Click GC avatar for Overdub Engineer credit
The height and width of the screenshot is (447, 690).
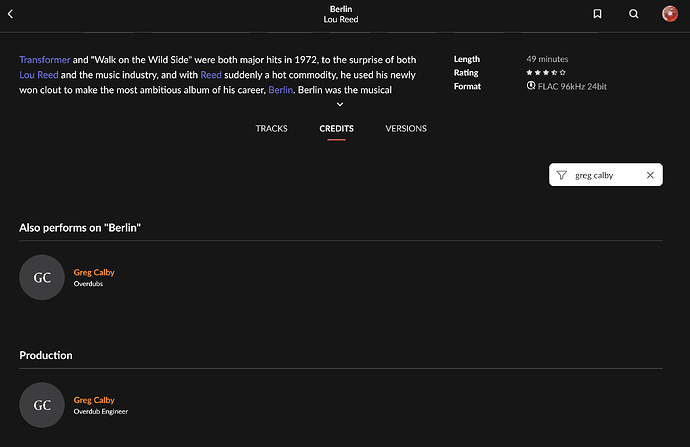coord(42,405)
